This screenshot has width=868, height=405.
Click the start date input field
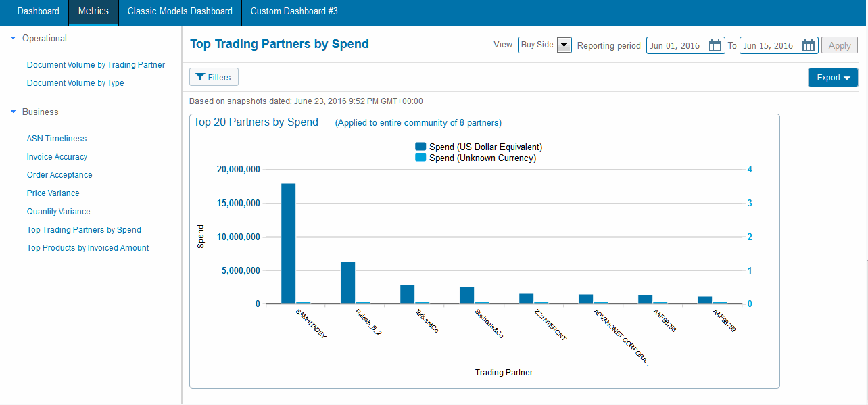point(676,46)
